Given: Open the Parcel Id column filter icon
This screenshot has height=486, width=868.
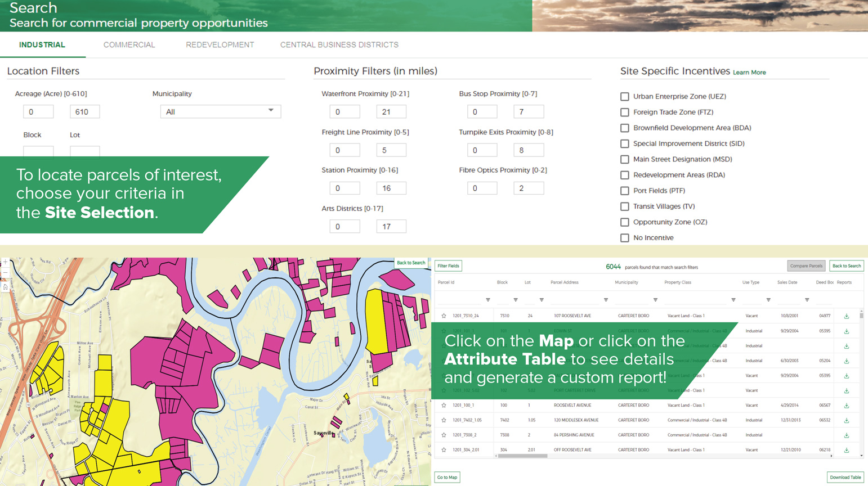Looking at the screenshot, I should (488, 300).
